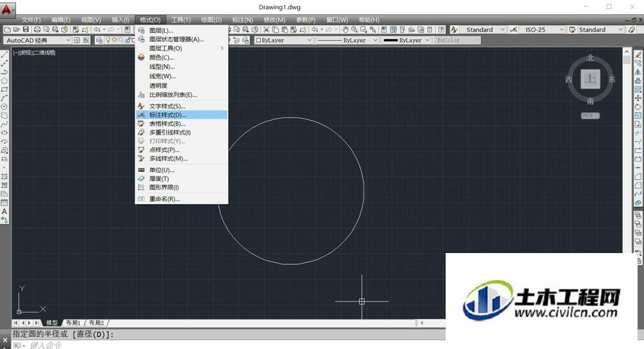Screen dimensions: 644x349
Task: Choose 标注样式(D)... in the Format menu
Action: (182, 115)
